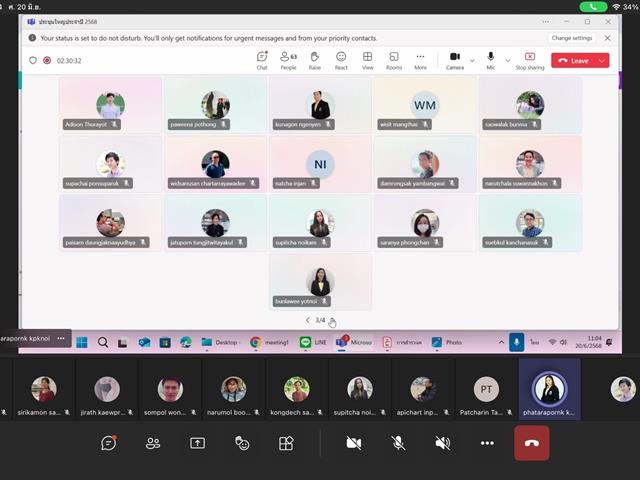Image resolution: width=640 pixels, height=480 pixels.
Task: Open the Leave button dropdown arrow
Action: [x=602, y=60]
